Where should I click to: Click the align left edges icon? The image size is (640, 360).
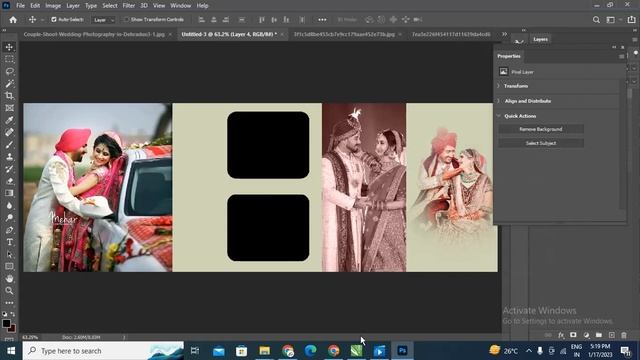201,20
